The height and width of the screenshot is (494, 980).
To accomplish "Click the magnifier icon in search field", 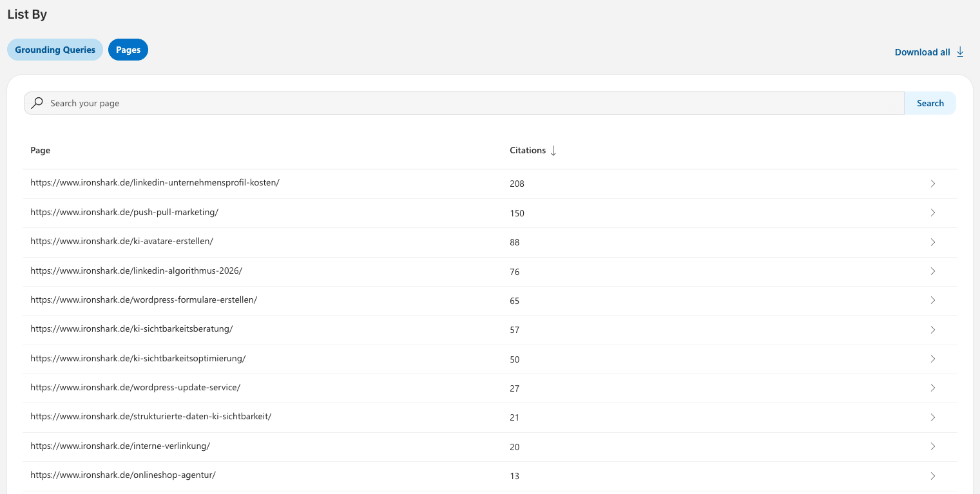I will coord(37,103).
